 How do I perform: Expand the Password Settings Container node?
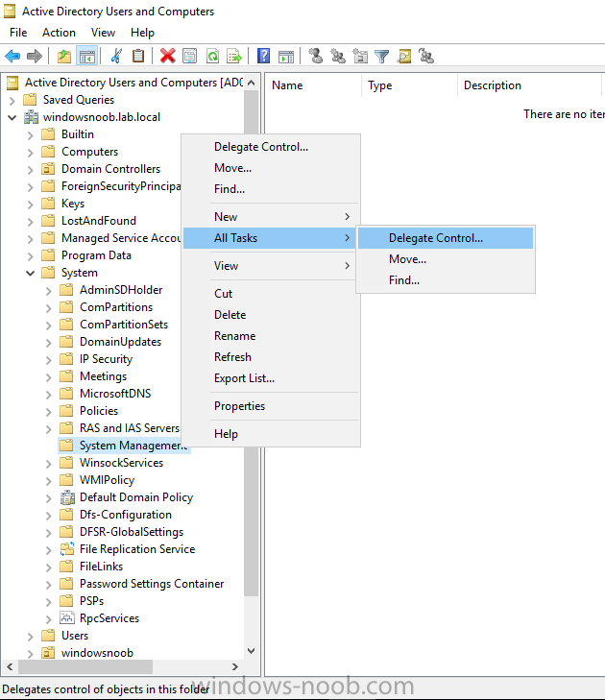pyautogui.click(x=49, y=585)
